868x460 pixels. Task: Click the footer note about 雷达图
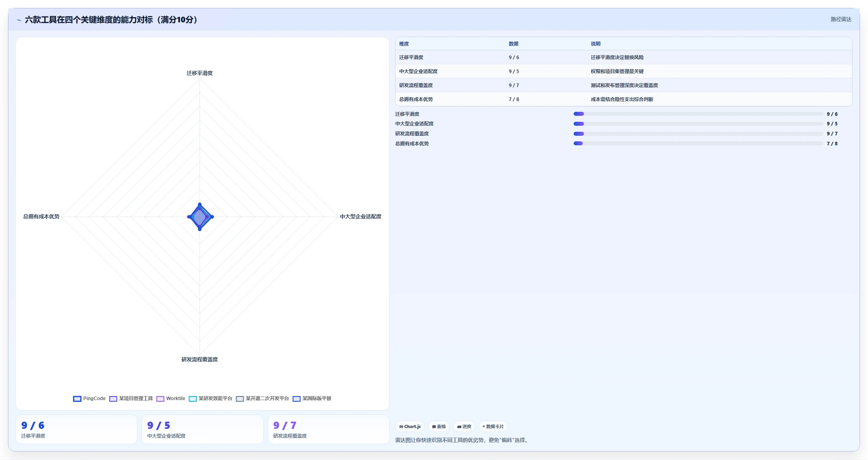pyautogui.click(x=463, y=440)
